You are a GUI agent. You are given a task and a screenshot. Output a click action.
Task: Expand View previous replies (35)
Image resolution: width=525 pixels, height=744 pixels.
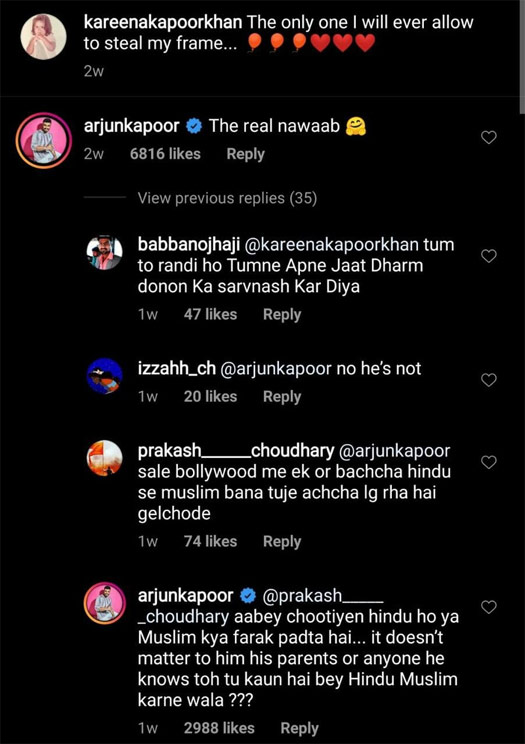pos(227,198)
